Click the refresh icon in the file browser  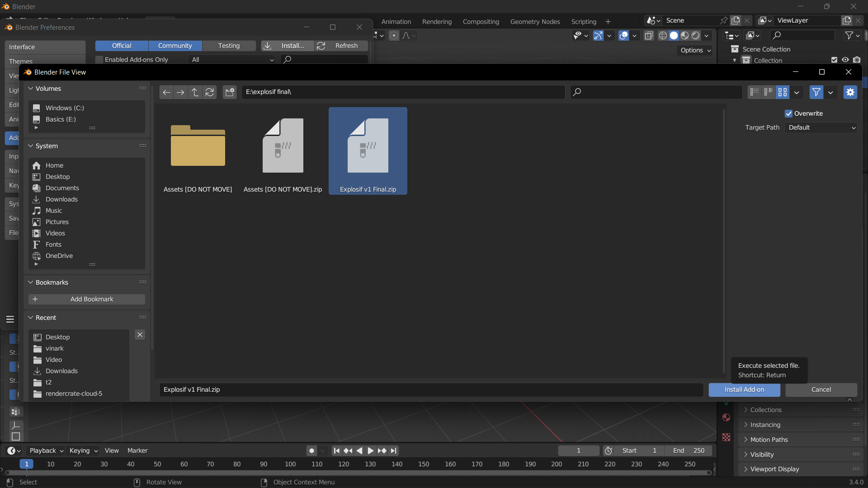pyautogui.click(x=210, y=92)
